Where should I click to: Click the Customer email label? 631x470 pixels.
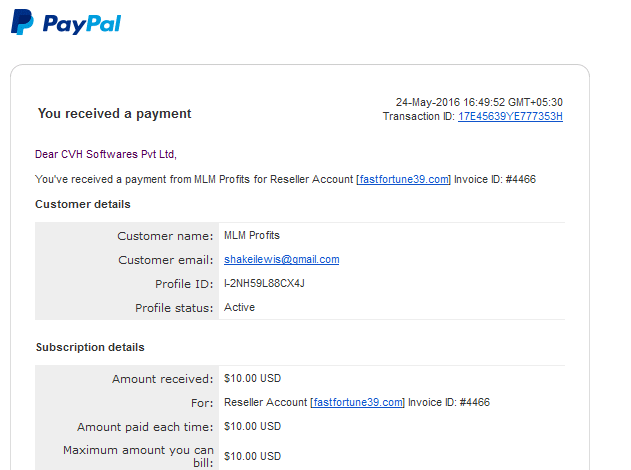tap(166, 260)
